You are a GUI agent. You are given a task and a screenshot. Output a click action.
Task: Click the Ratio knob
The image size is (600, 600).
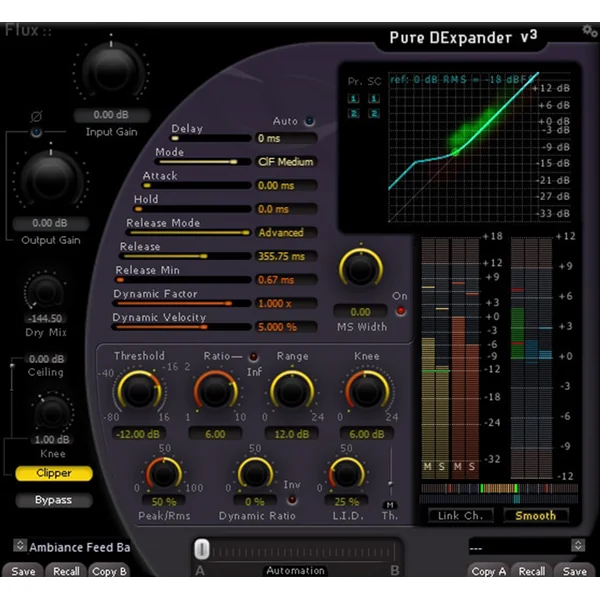point(215,391)
